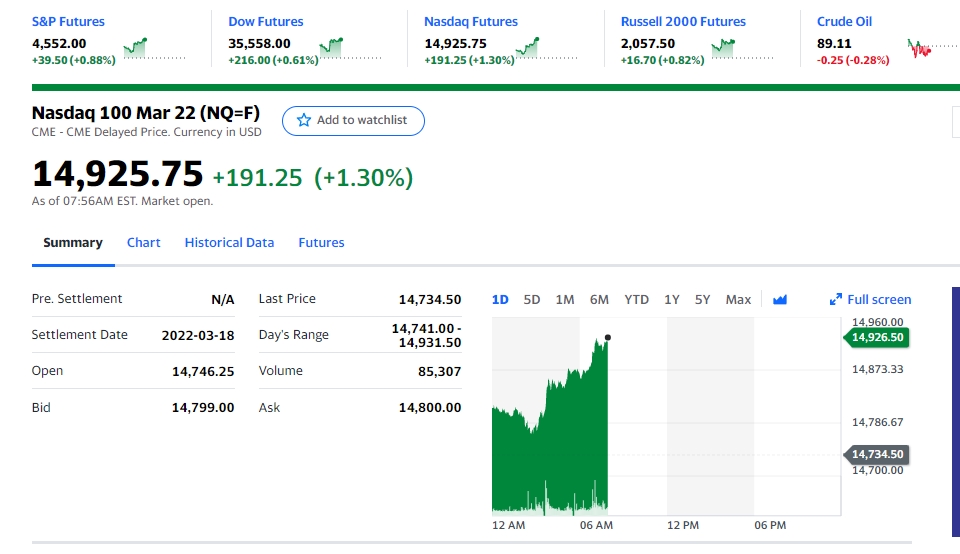Viewport: 960px width, 554px height.
Task: Select the 5D chart range
Action: click(x=531, y=299)
